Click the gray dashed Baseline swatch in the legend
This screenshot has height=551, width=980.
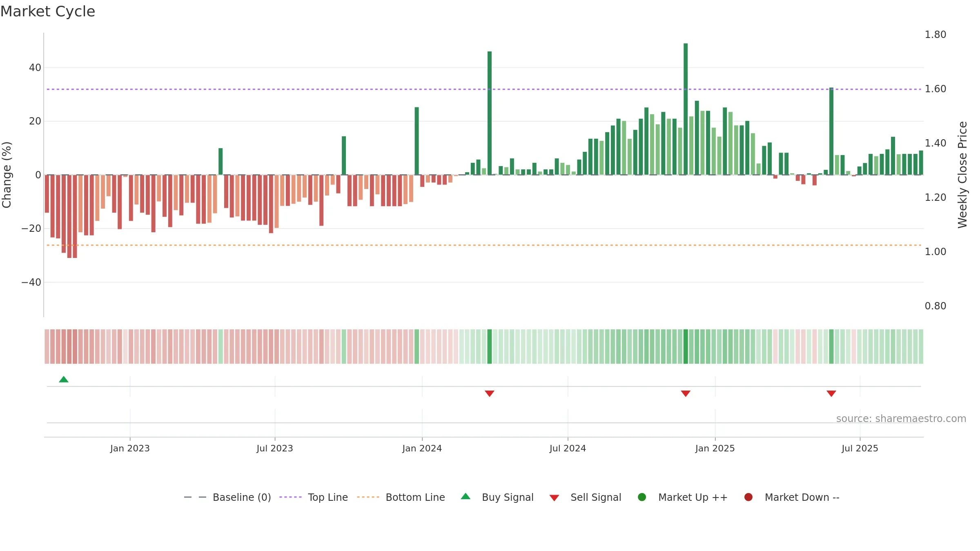pos(195,497)
